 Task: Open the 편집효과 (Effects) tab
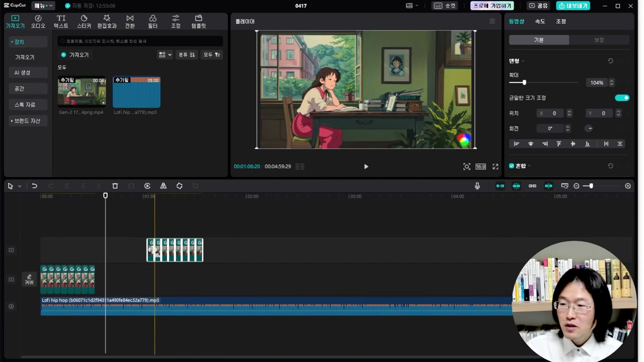107,22
